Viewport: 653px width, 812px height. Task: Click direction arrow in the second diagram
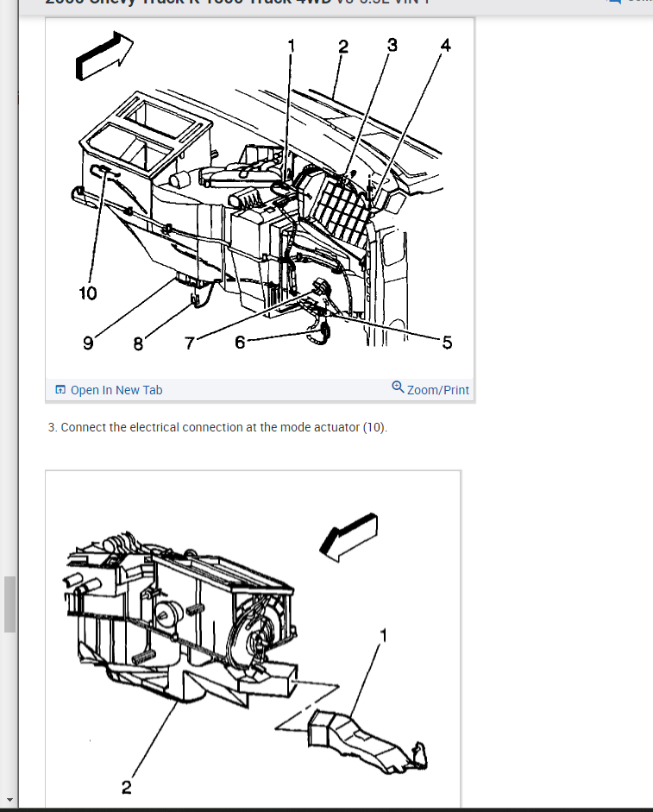point(349,537)
